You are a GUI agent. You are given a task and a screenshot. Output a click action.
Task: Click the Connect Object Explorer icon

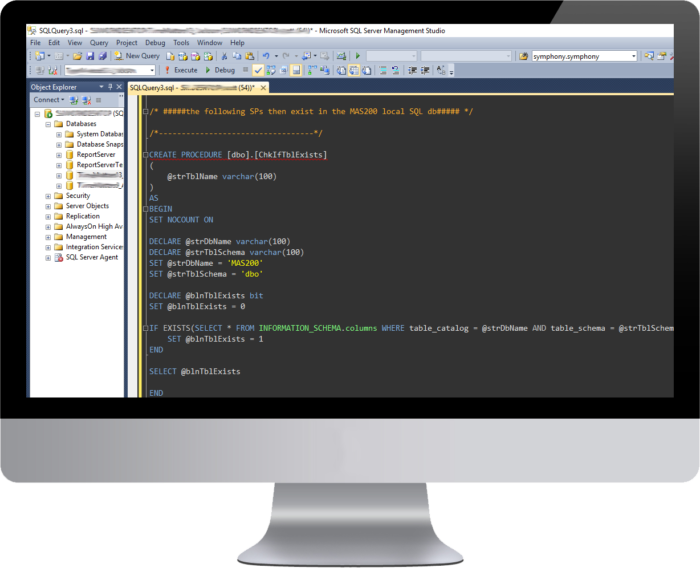(74, 100)
